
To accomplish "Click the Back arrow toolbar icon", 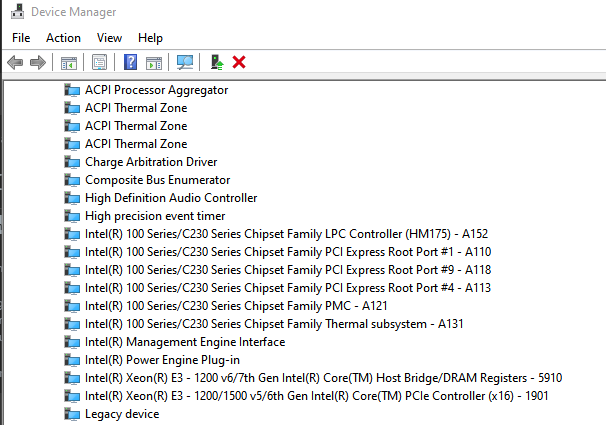I will coord(15,62).
